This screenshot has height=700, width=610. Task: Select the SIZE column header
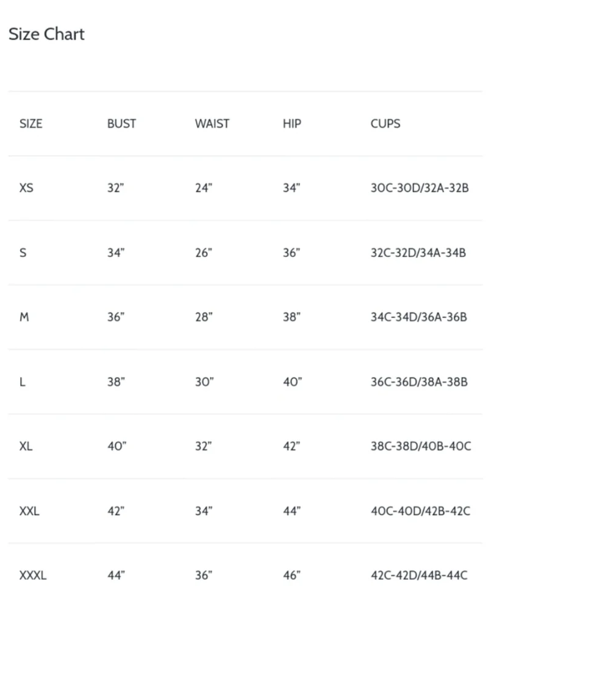click(x=30, y=124)
